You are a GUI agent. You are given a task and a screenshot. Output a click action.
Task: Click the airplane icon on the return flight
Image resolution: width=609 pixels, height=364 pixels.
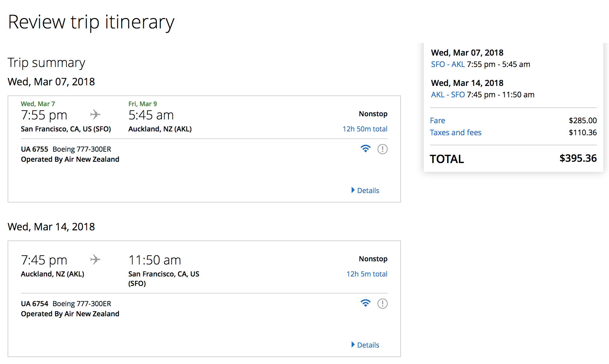(x=95, y=260)
